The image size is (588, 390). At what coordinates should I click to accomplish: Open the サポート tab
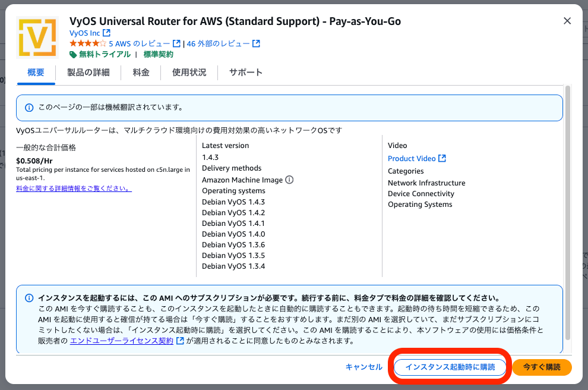(x=246, y=73)
